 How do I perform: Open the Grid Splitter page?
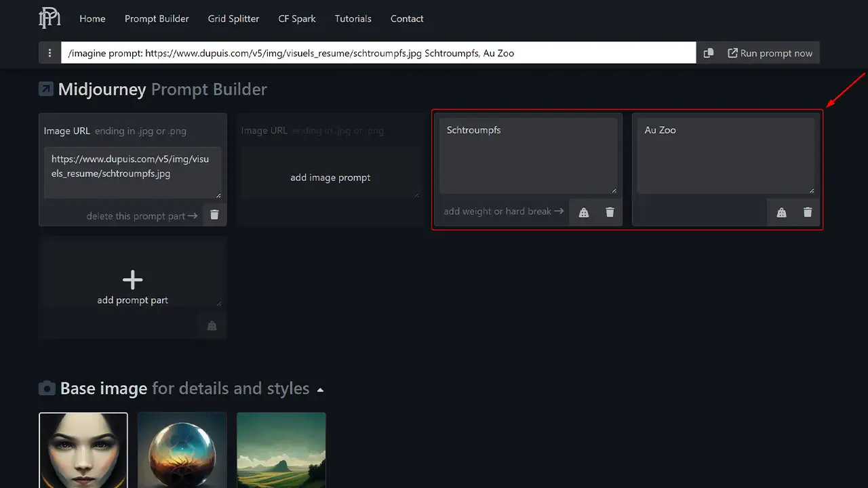point(233,18)
